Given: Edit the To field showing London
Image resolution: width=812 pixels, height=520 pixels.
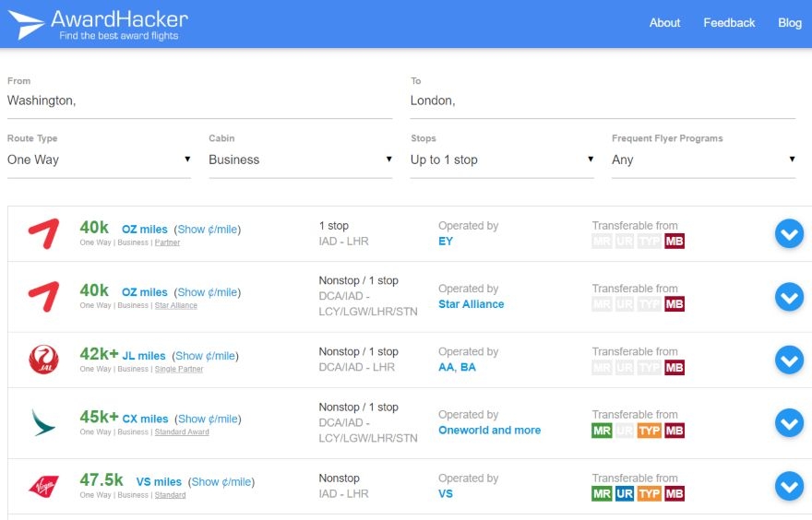Looking at the screenshot, I should tap(603, 100).
